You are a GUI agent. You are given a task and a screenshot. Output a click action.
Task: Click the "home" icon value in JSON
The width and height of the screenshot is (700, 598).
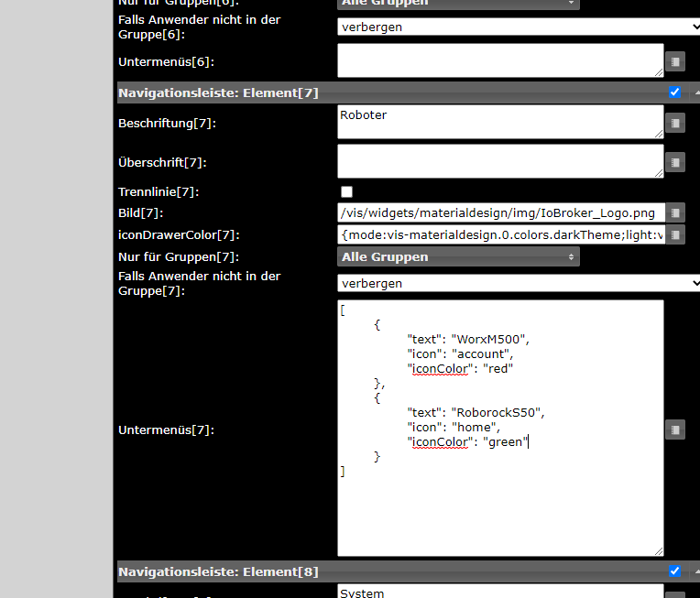[474, 427]
